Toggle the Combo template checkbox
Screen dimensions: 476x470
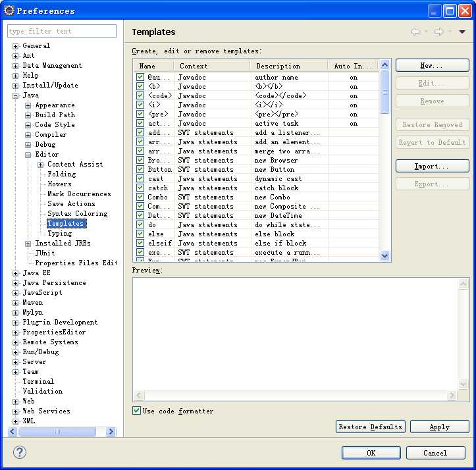pyautogui.click(x=140, y=197)
